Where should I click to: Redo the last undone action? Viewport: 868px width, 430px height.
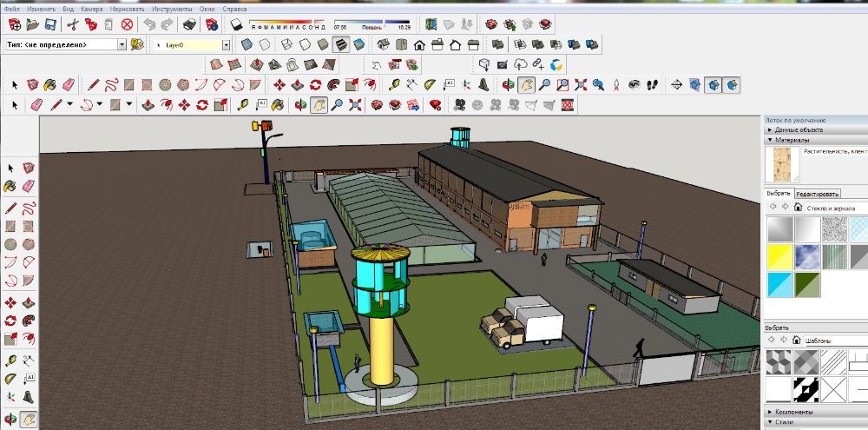[167, 24]
